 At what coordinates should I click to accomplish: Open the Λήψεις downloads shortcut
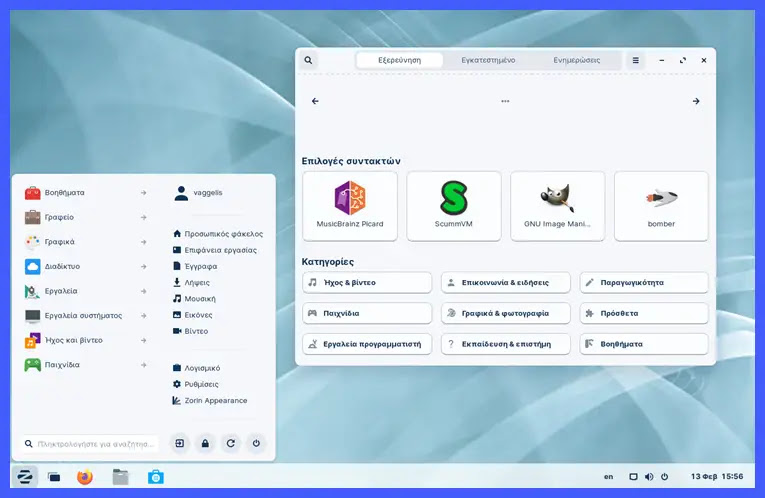tap(191, 282)
